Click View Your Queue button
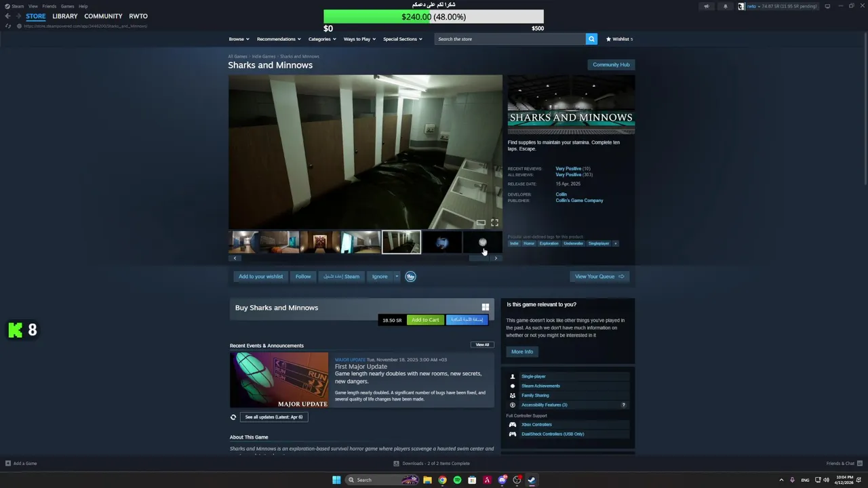The height and width of the screenshot is (488, 868). click(599, 277)
